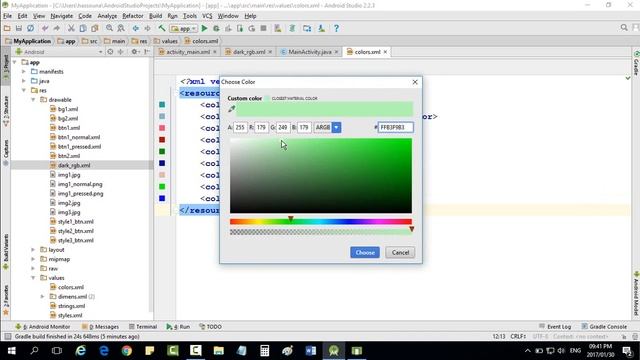Click the Debug app bug icon
The width and height of the screenshot is (640, 360).
point(216,28)
